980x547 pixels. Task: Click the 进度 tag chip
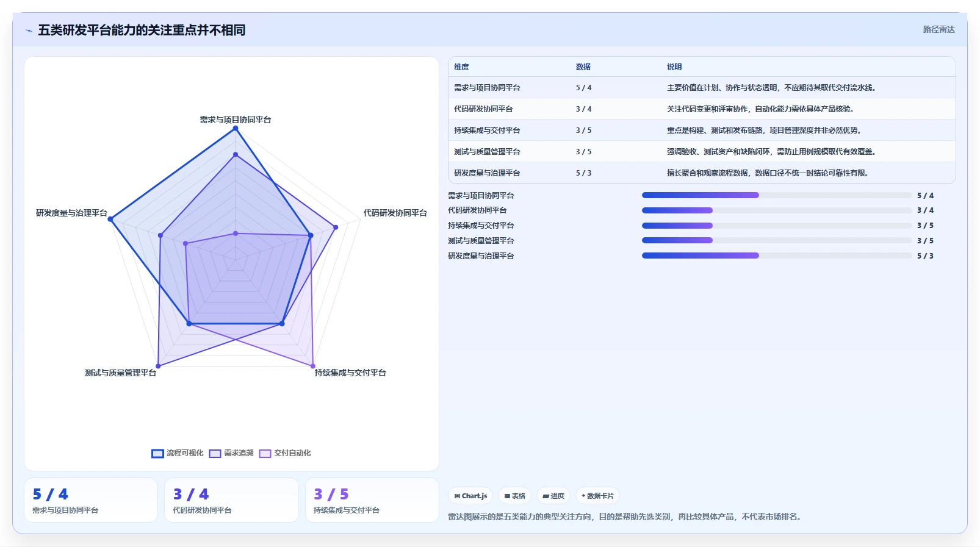pyautogui.click(x=553, y=496)
